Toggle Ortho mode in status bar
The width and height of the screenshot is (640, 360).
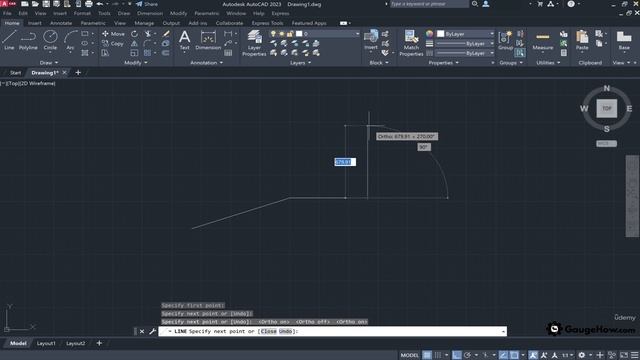(457, 355)
